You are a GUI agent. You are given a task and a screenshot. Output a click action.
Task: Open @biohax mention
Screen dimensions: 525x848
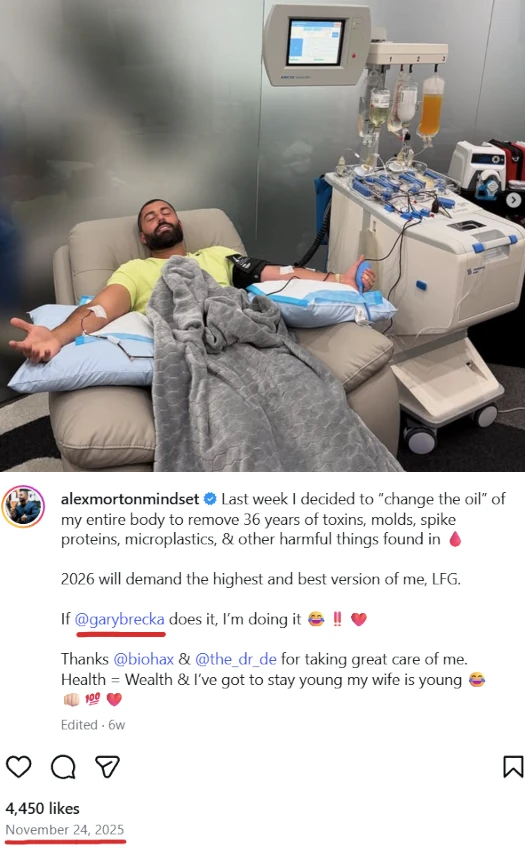[143, 659]
